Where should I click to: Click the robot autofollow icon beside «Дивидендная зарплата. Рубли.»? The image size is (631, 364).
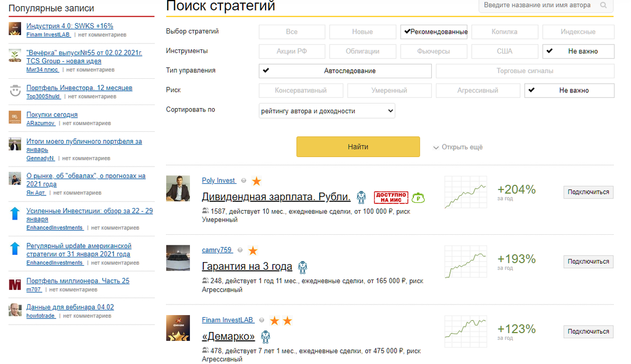(x=361, y=197)
